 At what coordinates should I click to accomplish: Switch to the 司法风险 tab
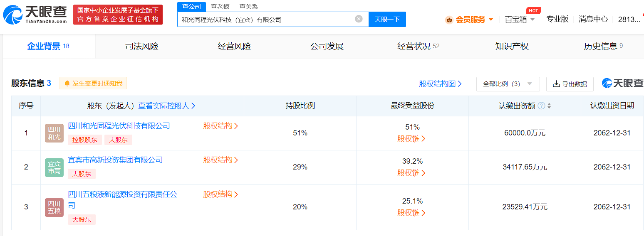(x=142, y=46)
